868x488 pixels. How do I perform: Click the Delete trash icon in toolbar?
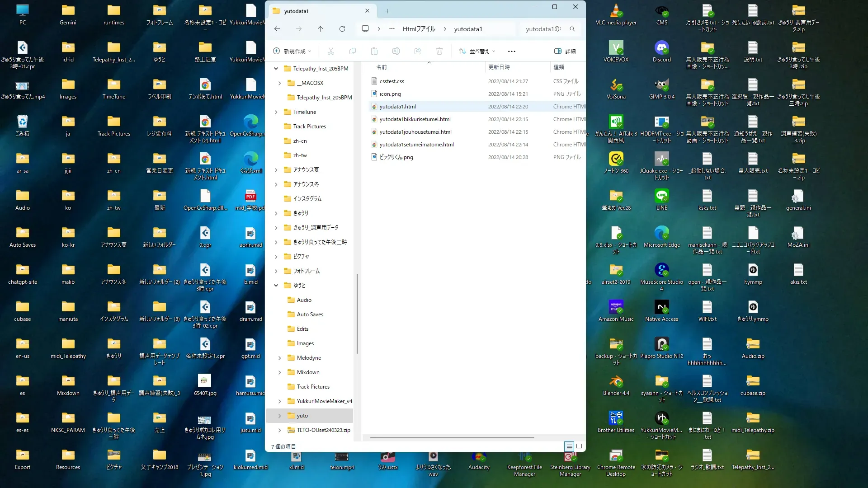coord(439,51)
